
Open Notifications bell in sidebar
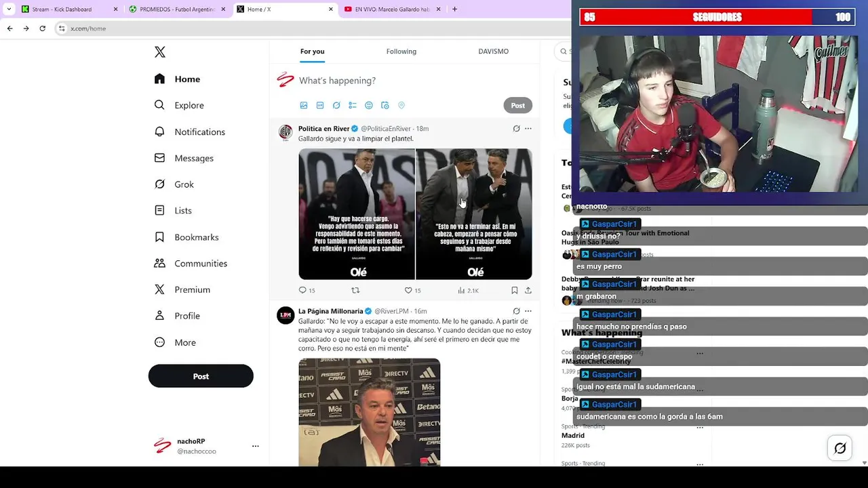pos(159,131)
